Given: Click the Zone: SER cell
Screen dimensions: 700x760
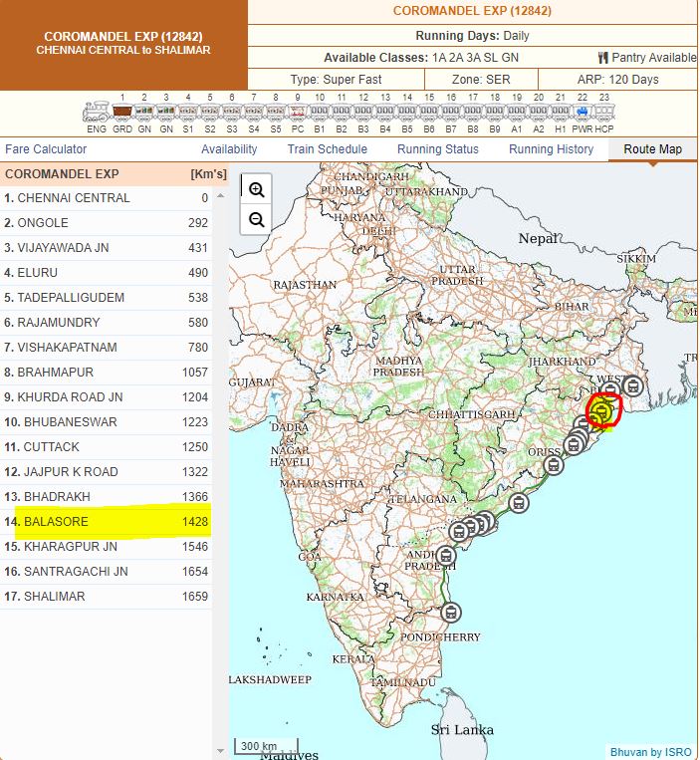Looking at the screenshot, I should click(x=481, y=80).
